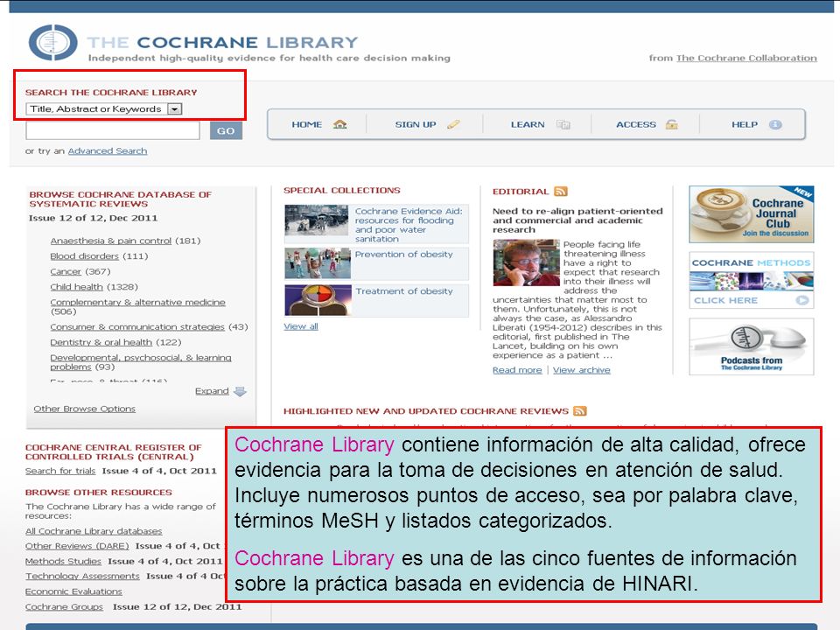Image resolution: width=840 pixels, height=630 pixels.
Task: Open the Technology Assessments link
Action: pyautogui.click(x=82, y=576)
